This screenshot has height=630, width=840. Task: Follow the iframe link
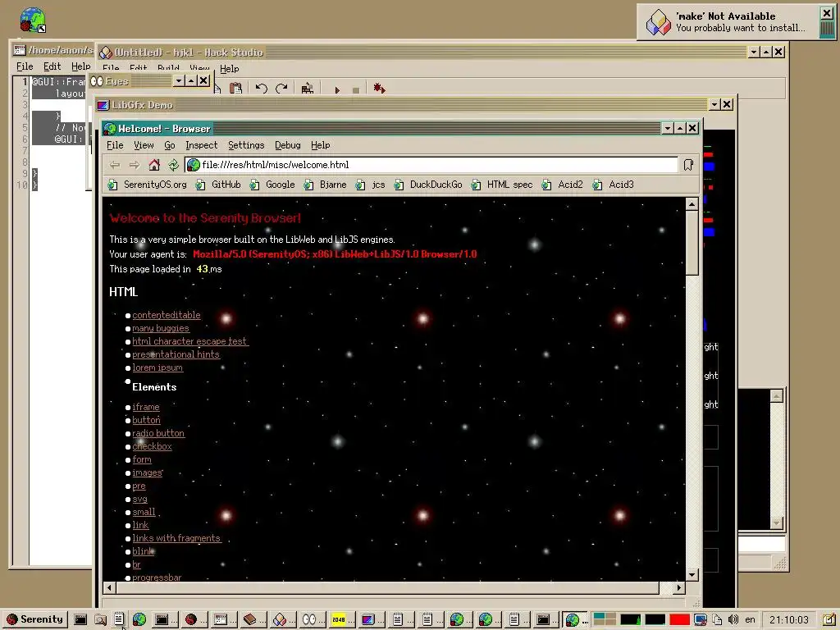(146, 407)
